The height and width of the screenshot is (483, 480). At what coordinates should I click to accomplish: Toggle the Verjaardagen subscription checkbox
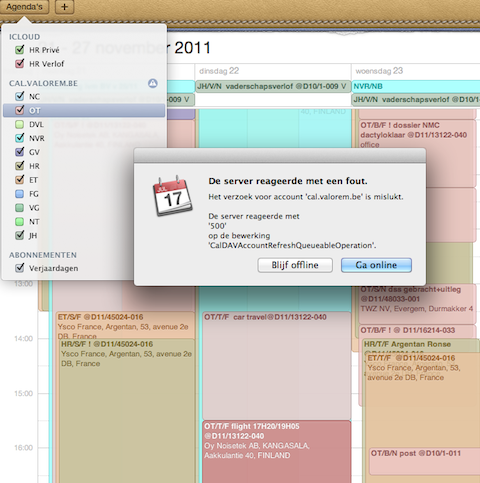[x=20, y=268]
